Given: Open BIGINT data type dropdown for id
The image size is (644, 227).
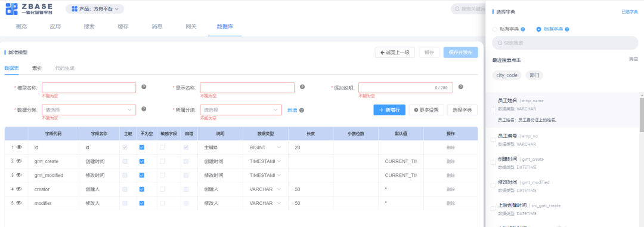Looking at the screenshot, I should click(265, 147).
